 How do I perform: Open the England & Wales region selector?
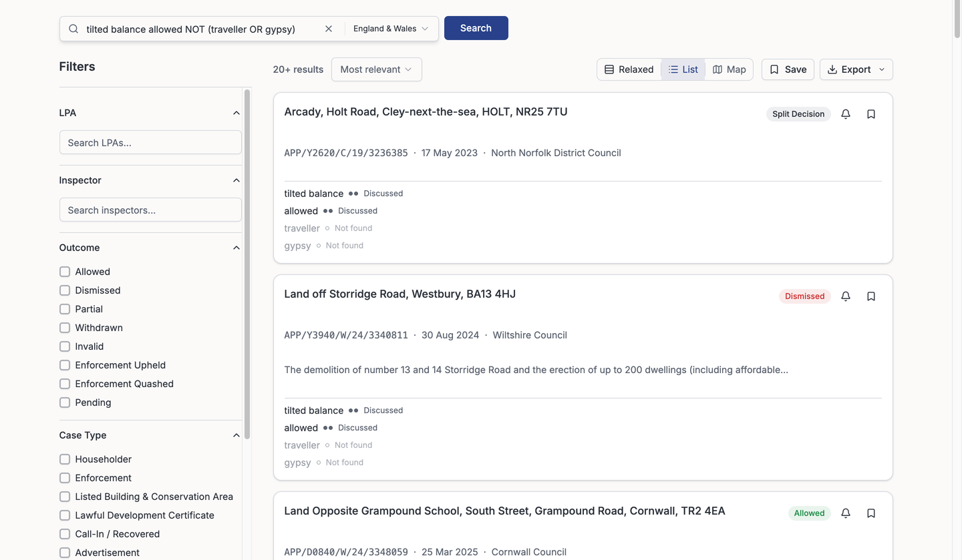pyautogui.click(x=390, y=28)
